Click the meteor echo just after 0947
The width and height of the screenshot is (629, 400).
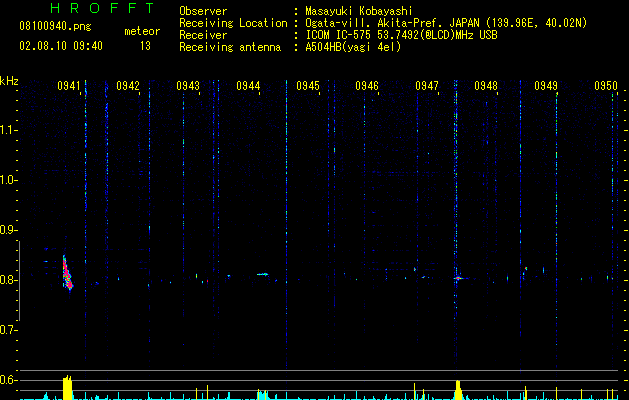pos(459,278)
